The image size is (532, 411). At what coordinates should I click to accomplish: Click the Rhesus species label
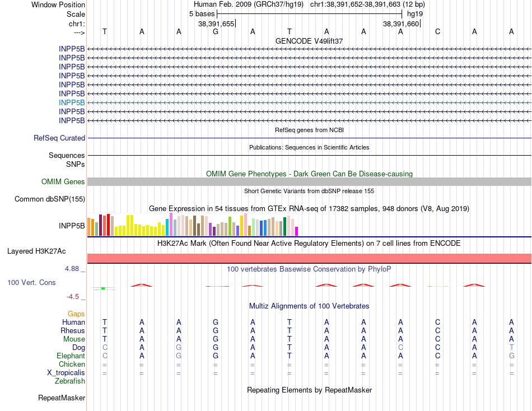[x=73, y=330]
